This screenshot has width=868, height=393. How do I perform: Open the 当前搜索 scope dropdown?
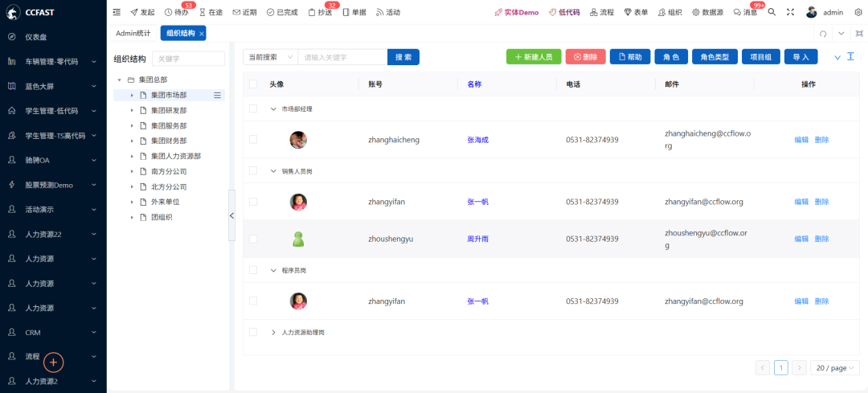[x=270, y=57]
